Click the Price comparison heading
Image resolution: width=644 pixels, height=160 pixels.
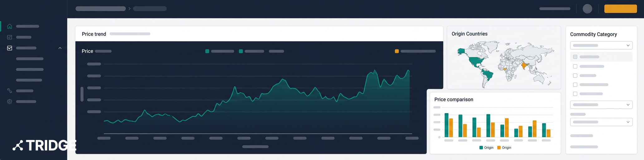click(454, 99)
